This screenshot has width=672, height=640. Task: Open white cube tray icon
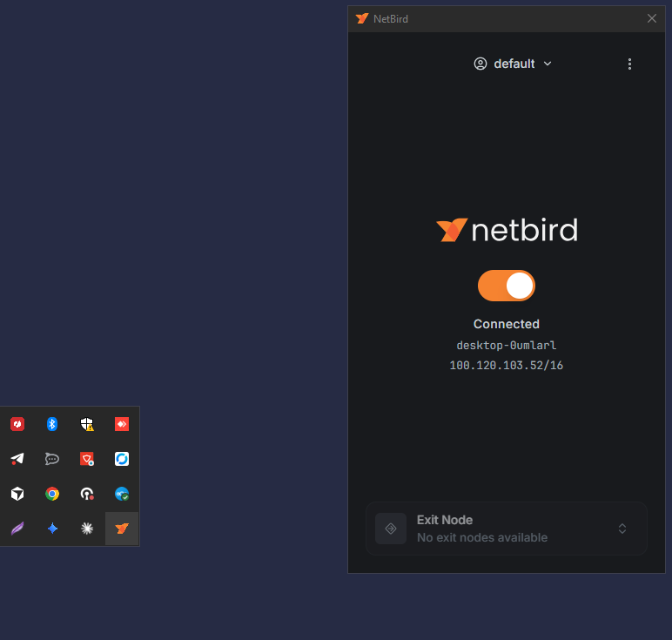[x=17, y=494]
